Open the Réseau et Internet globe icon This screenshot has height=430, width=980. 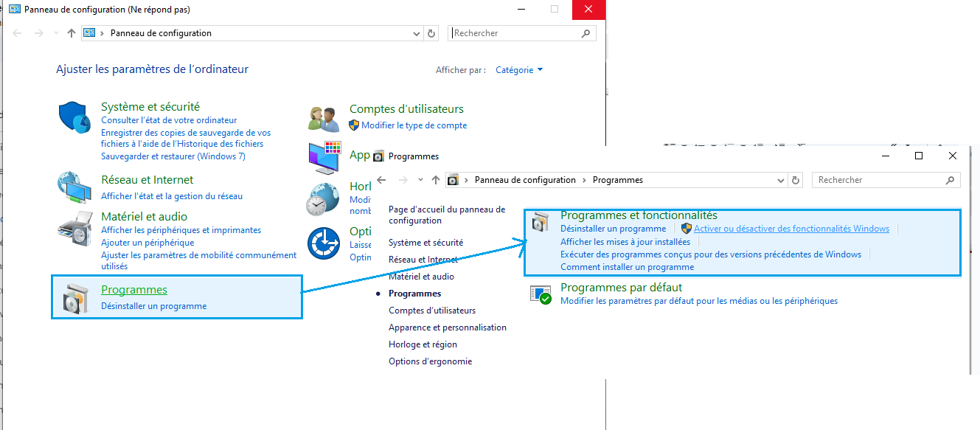pos(74,187)
